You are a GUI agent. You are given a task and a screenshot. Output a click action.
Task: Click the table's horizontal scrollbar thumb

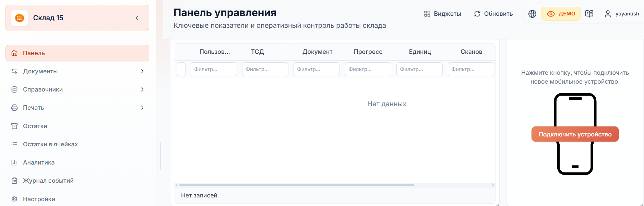pos(297,185)
